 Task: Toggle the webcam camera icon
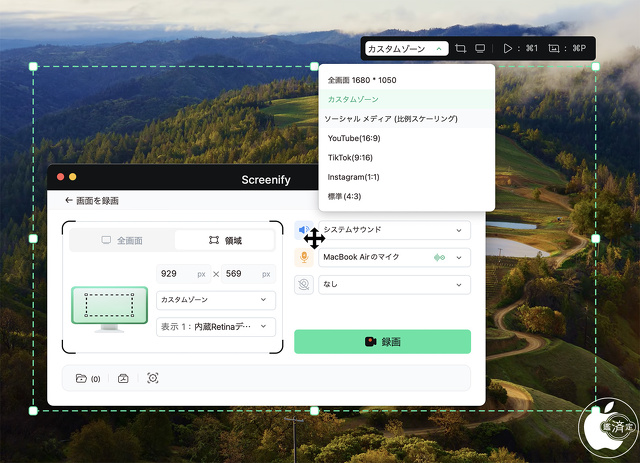304,284
